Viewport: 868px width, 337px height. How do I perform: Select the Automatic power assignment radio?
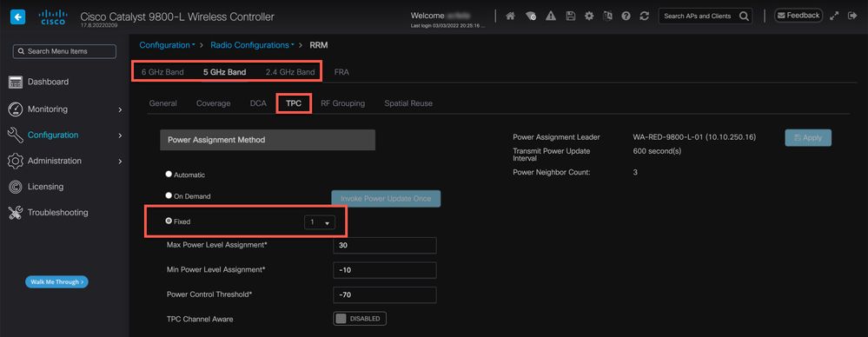(x=169, y=174)
